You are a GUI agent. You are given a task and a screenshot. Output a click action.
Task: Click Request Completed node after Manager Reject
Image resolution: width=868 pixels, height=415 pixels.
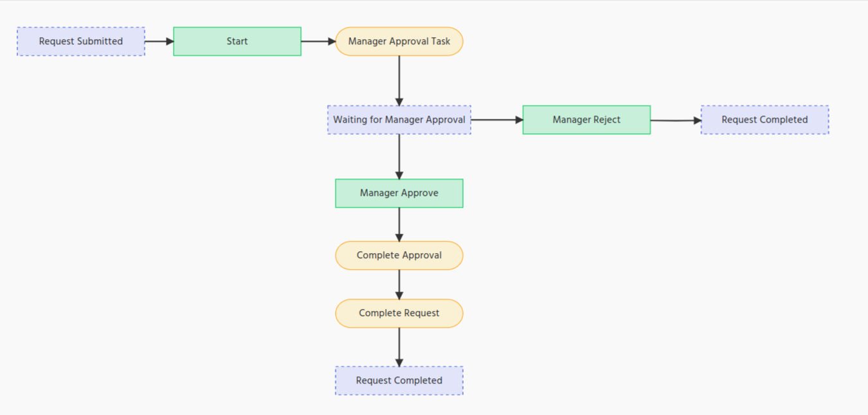[x=764, y=119]
